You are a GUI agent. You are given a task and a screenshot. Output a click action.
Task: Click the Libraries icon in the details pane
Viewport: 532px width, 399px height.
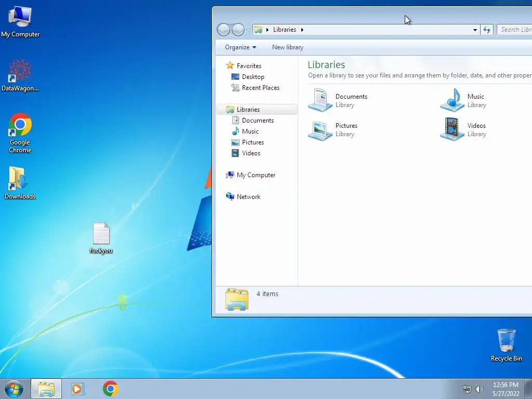click(x=237, y=299)
